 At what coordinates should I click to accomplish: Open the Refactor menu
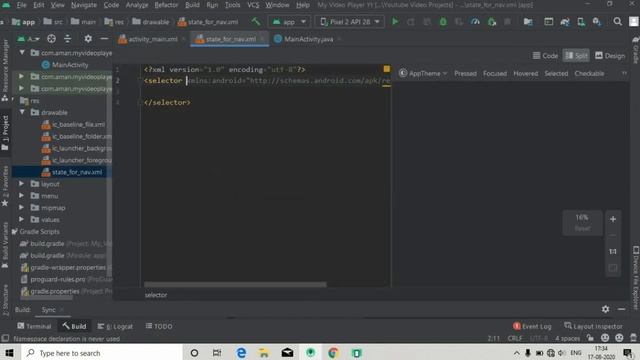pos(166,5)
